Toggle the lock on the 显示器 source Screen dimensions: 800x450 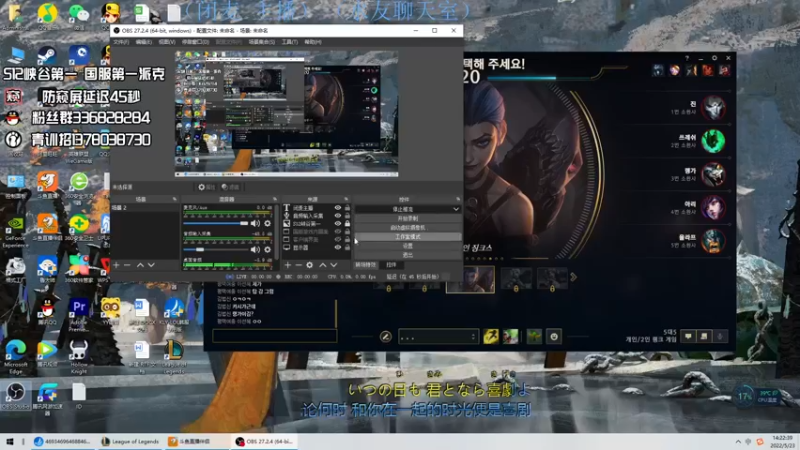point(347,247)
